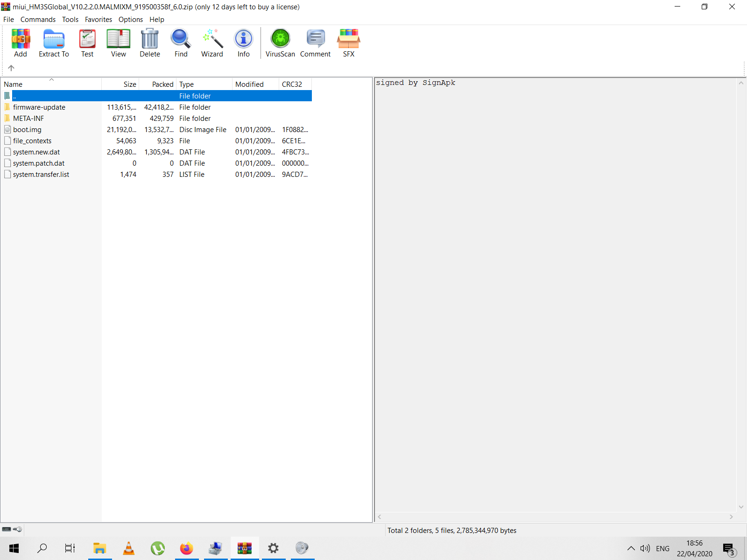Open the Options menu
The image size is (747, 560).
coord(130,20)
